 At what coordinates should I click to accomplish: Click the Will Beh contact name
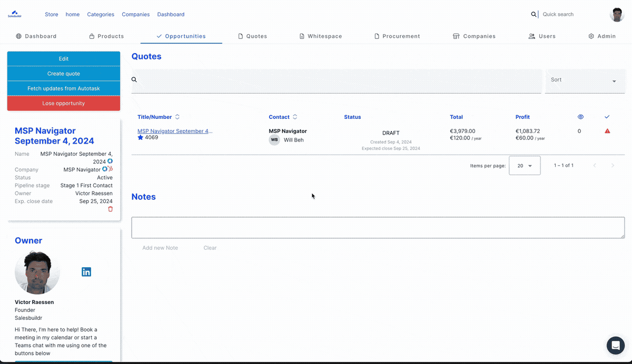(x=294, y=140)
